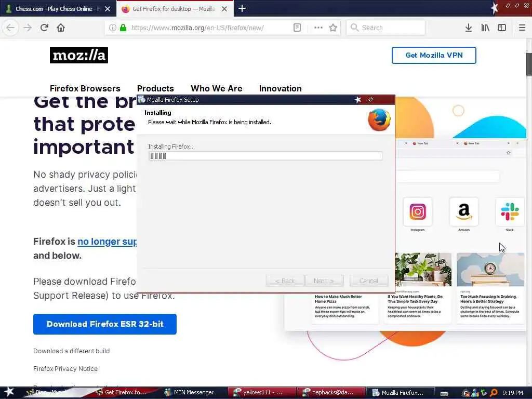This screenshot has width=532, height=399.
Task: Click the page vertical scrollbar thumb
Action: tap(529, 64)
